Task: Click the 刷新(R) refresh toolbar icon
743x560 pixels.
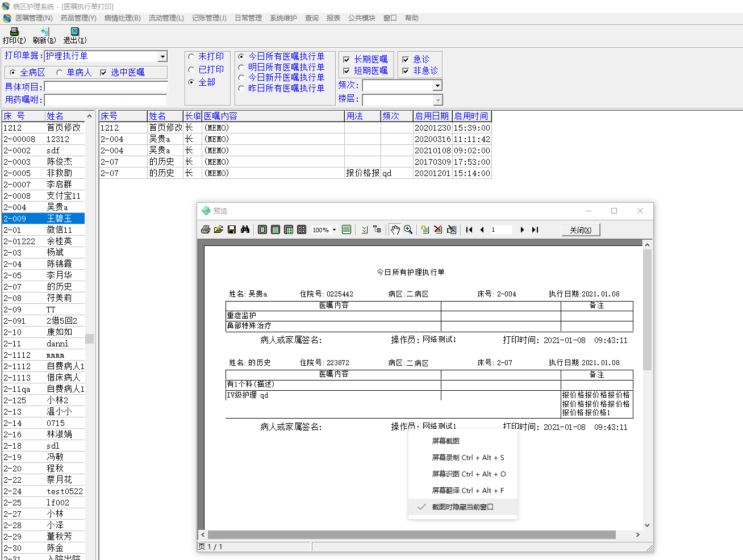Action: coord(44,36)
